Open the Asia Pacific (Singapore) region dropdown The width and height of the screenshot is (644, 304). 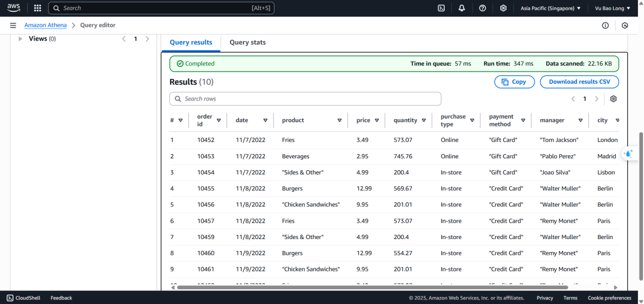(550, 8)
